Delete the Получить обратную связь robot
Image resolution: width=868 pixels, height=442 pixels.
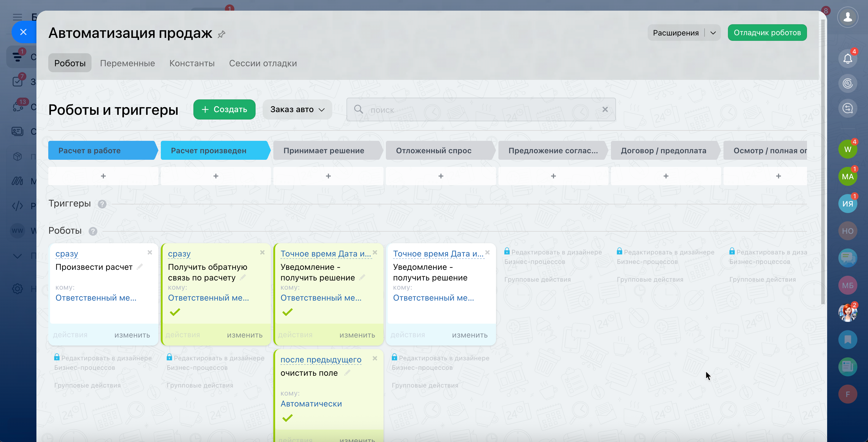262,252
